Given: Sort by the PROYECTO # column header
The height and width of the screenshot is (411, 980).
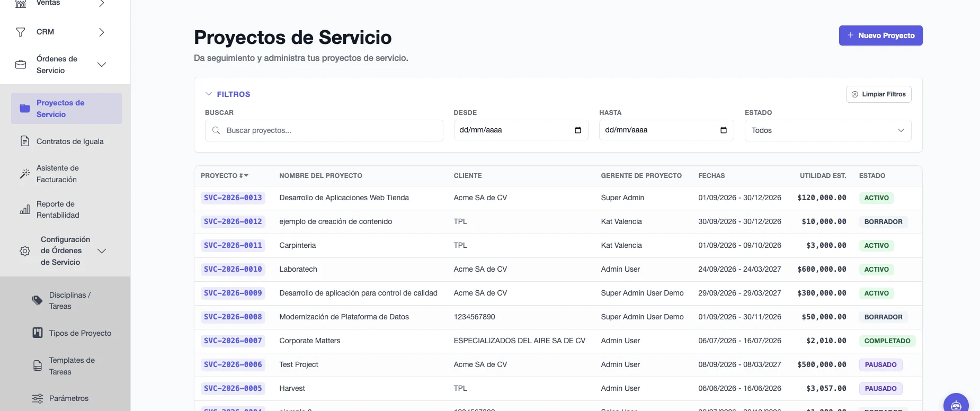Looking at the screenshot, I should [x=225, y=176].
